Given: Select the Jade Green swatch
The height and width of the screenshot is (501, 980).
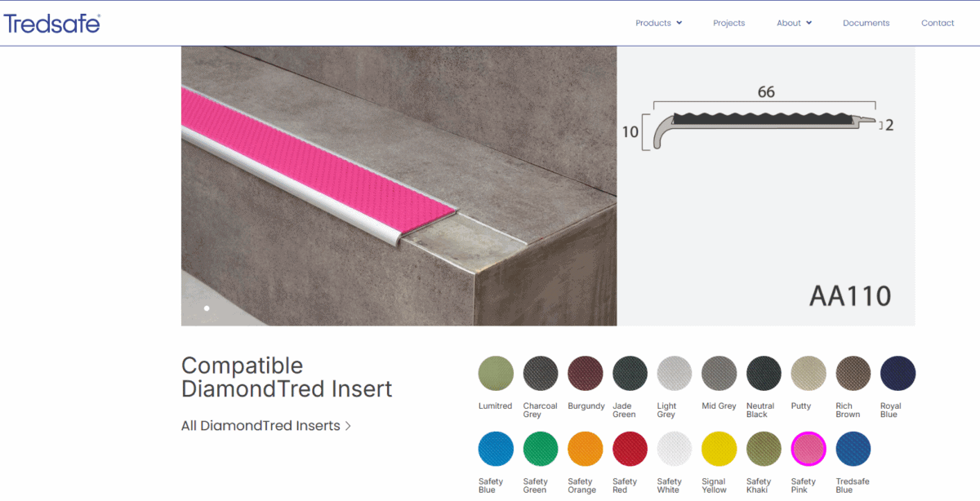Looking at the screenshot, I should [630, 374].
